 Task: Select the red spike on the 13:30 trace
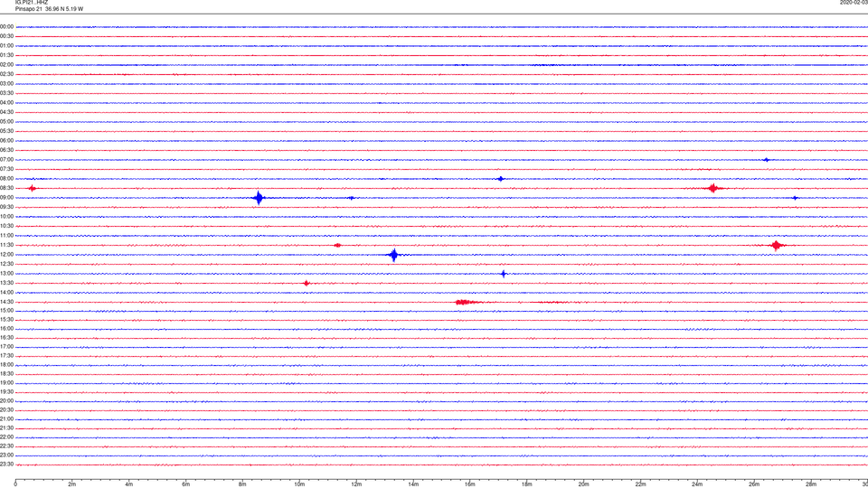[307, 283]
